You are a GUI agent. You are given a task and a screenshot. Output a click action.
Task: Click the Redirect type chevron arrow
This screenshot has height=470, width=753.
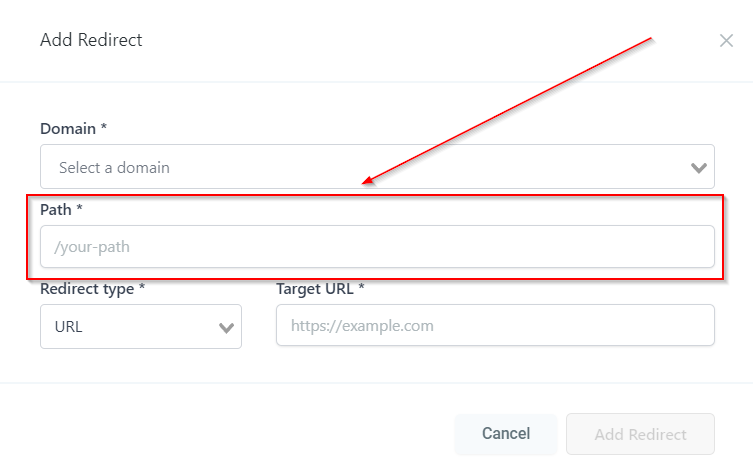pyautogui.click(x=226, y=327)
